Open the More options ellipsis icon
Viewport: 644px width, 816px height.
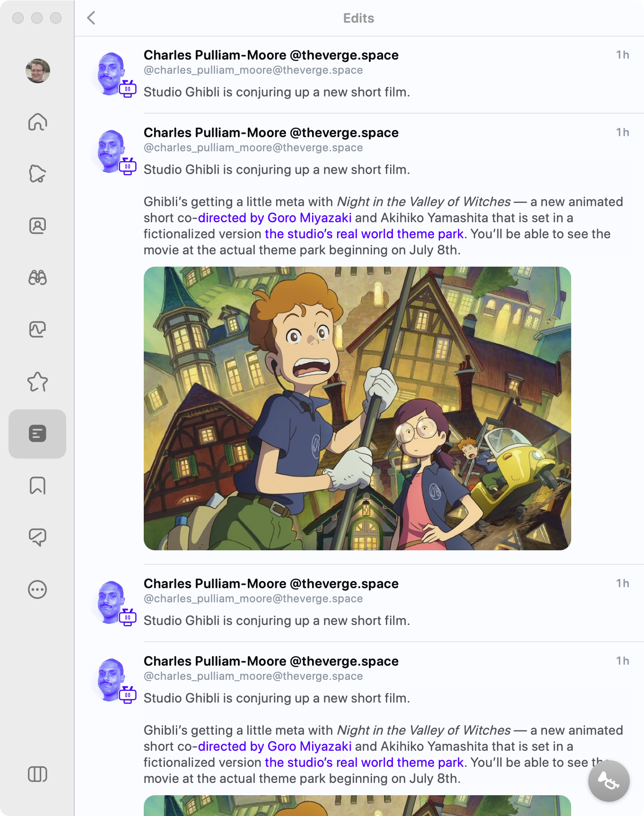point(37,590)
